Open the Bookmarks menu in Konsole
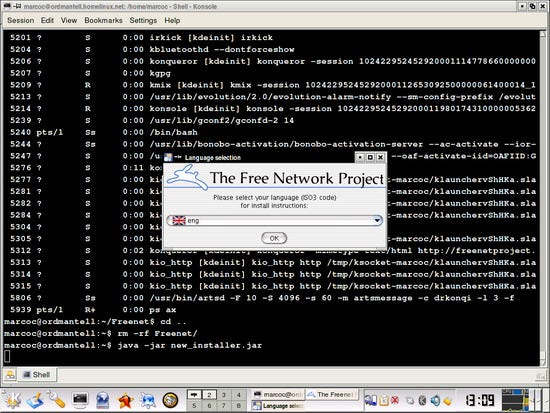The image size is (550, 413). (x=103, y=20)
